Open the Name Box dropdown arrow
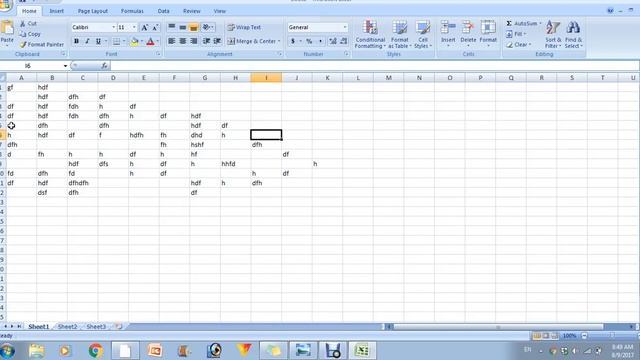 (x=65, y=66)
